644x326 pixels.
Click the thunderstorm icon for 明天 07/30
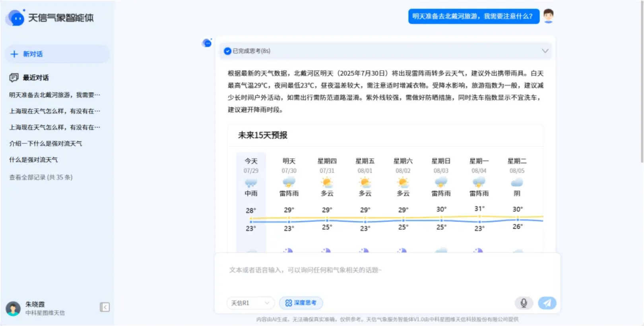[289, 183]
